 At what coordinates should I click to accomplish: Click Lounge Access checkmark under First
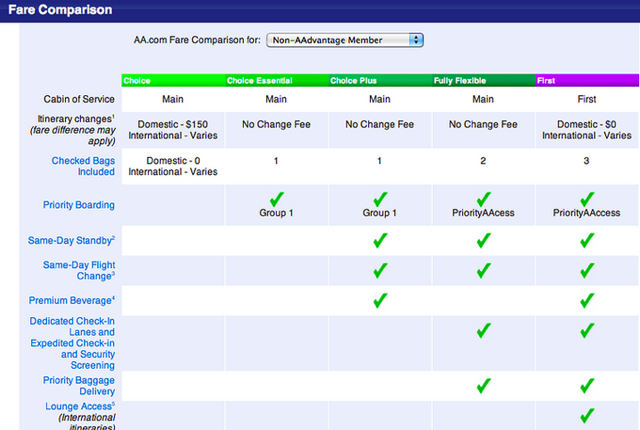[x=587, y=416]
